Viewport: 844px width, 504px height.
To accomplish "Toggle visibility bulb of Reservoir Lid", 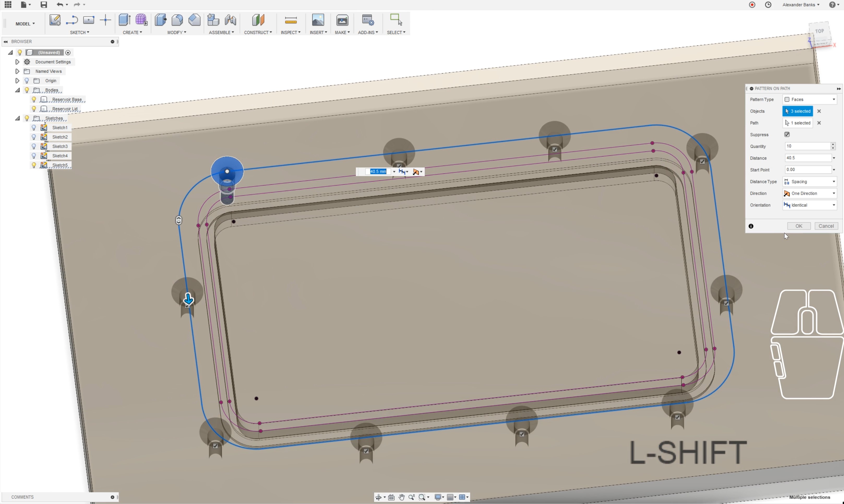I will 34,109.
